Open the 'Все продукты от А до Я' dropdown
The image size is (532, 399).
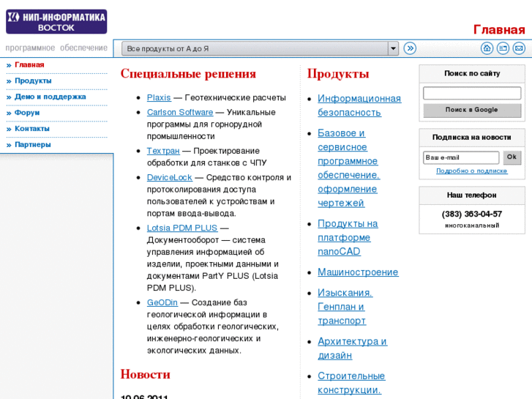(x=260, y=48)
